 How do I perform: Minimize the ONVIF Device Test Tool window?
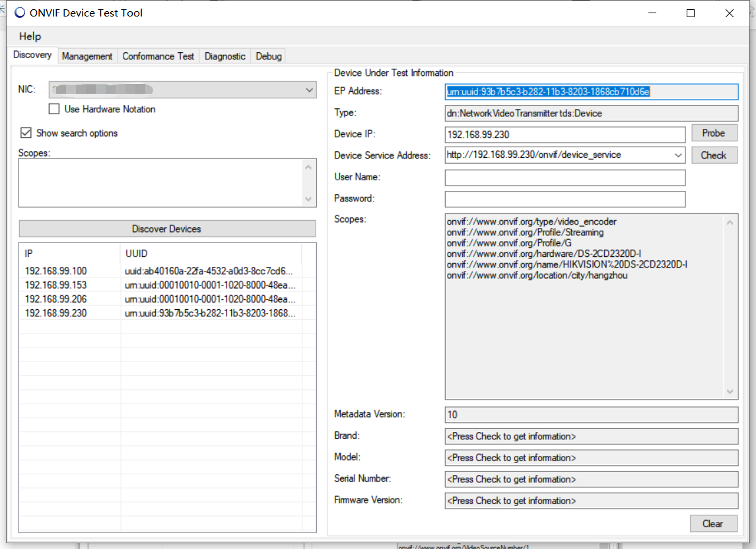point(652,13)
